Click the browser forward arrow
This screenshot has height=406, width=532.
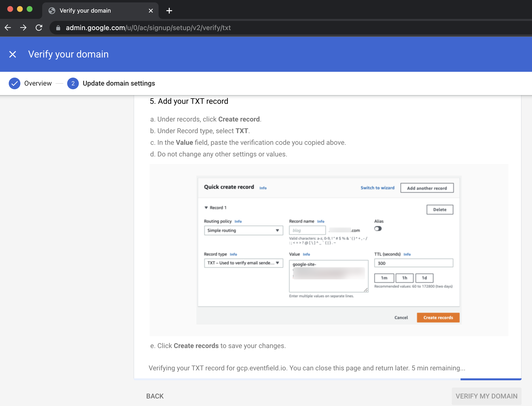[23, 28]
